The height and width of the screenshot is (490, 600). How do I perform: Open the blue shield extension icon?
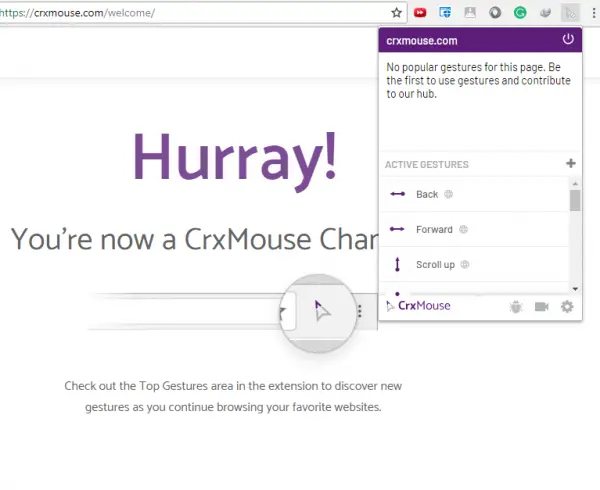[x=445, y=13]
